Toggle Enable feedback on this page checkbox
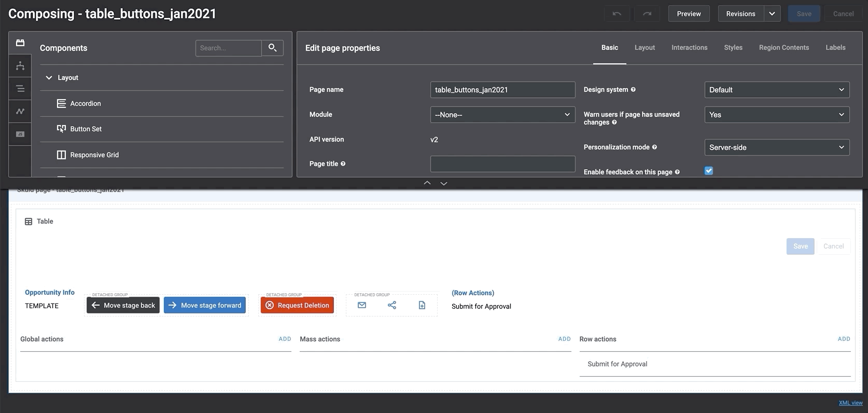This screenshot has width=868, height=413. (x=709, y=171)
